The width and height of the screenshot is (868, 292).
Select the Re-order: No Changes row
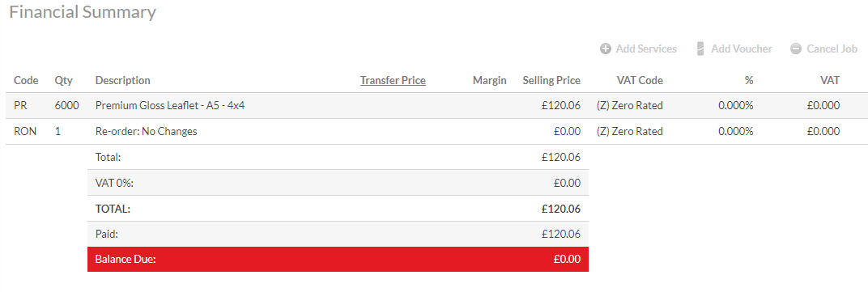[x=434, y=132]
